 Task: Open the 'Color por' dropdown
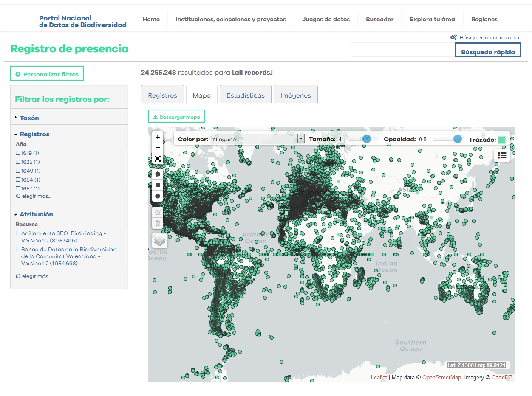259,139
